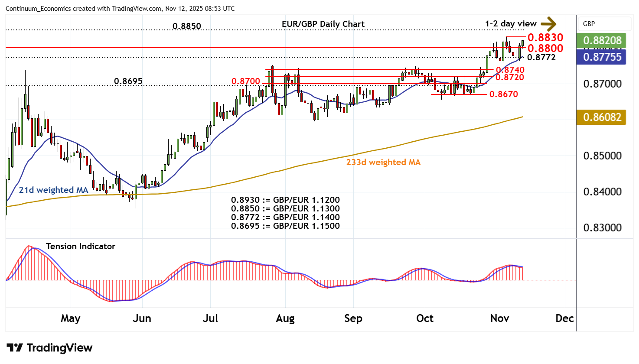Select the 0.8830 resistance level label

545,38
